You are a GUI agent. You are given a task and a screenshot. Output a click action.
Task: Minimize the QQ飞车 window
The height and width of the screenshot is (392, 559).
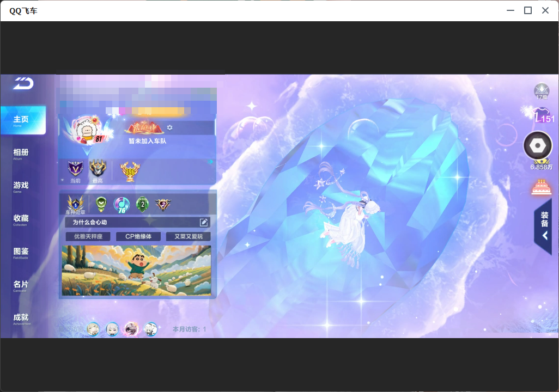511,10
